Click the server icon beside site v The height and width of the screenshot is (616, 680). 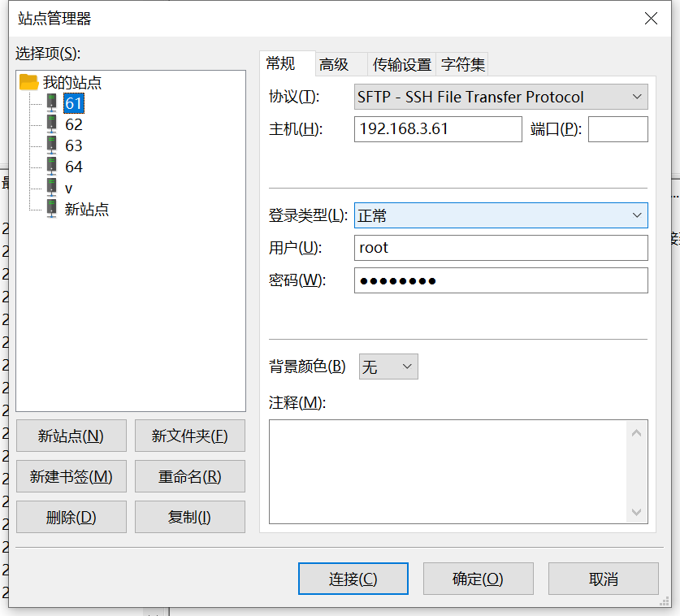52,188
